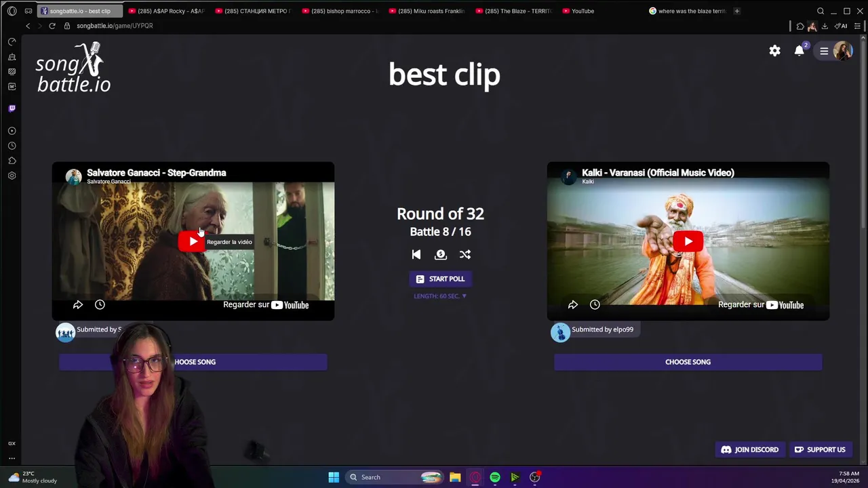868x488 pixels.
Task: Open history from the sidebar
Action: point(12,146)
